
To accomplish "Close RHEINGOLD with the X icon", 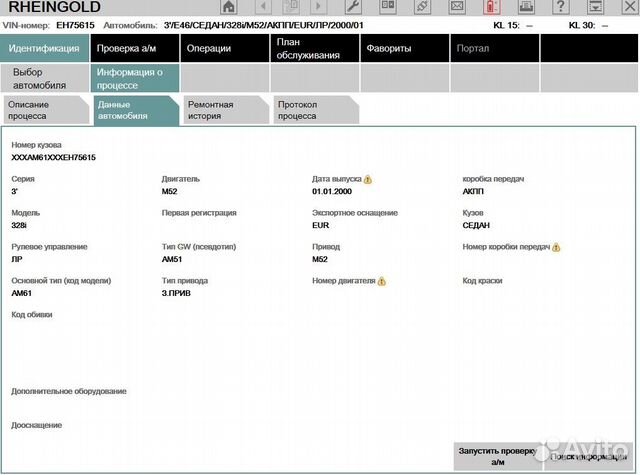I will click(630, 7).
